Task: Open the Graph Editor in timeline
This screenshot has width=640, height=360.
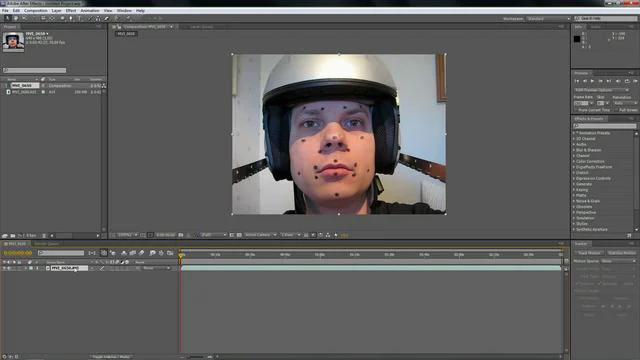Action: coord(170,253)
